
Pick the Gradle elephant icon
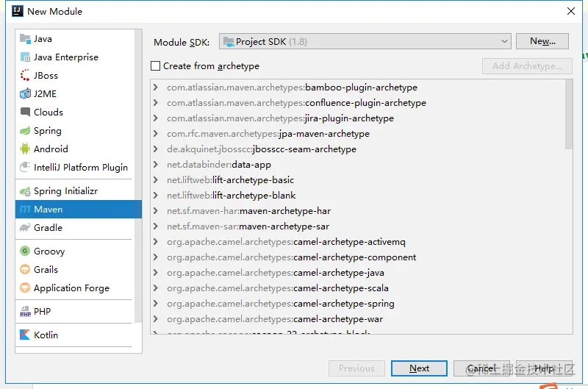25,228
